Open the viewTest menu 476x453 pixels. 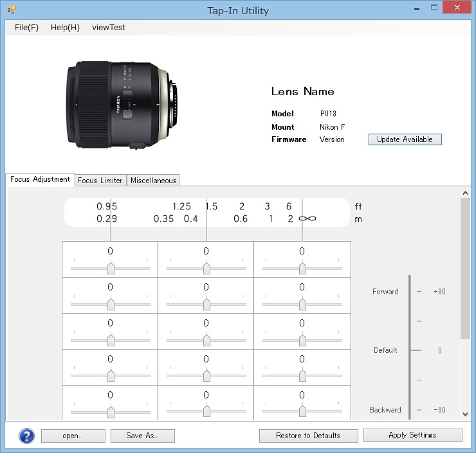[x=109, y=27]
